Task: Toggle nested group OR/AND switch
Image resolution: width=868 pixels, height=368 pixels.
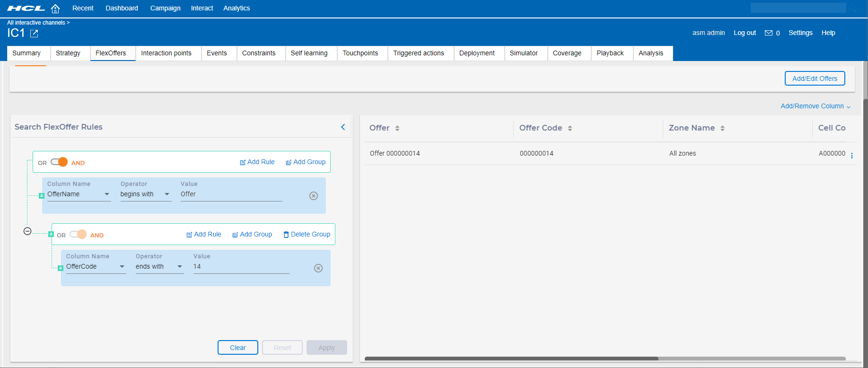Action: coord(79,235)
